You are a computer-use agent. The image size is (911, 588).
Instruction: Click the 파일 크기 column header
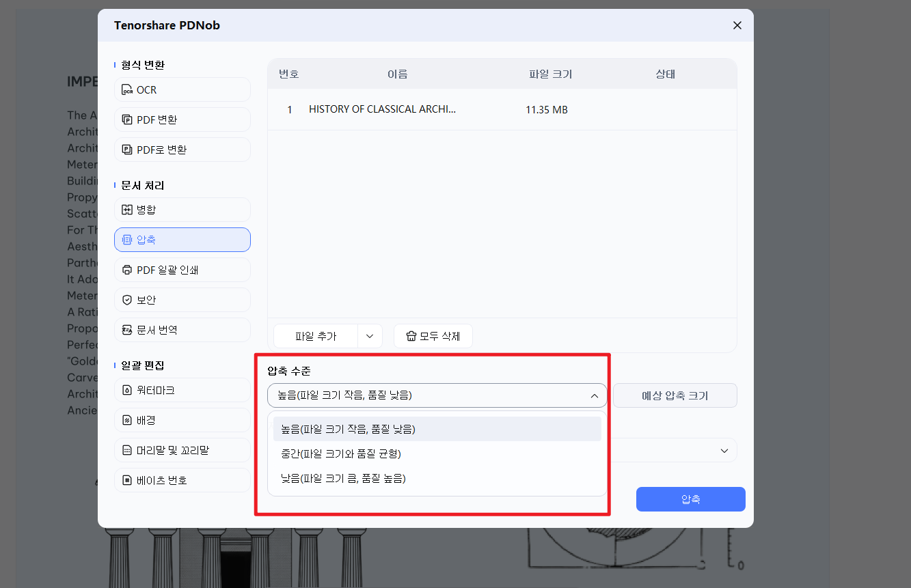point(550,74)
